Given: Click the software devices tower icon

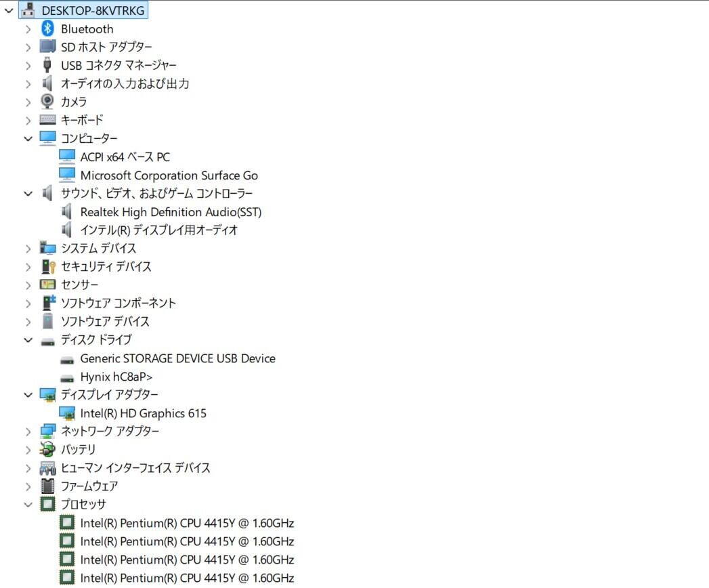Looking at the screenshot, I should pyautogui.click(x=47, y=321).
